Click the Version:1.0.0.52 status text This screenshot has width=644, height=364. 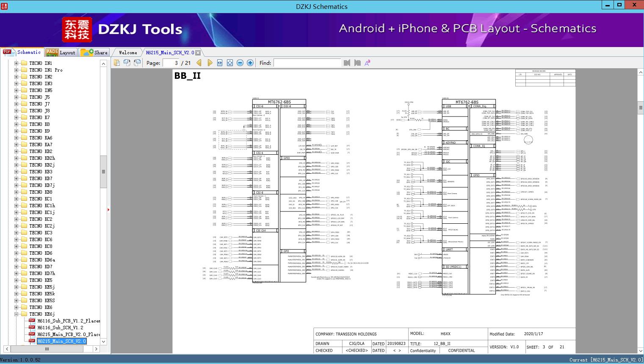coord(21,360)
